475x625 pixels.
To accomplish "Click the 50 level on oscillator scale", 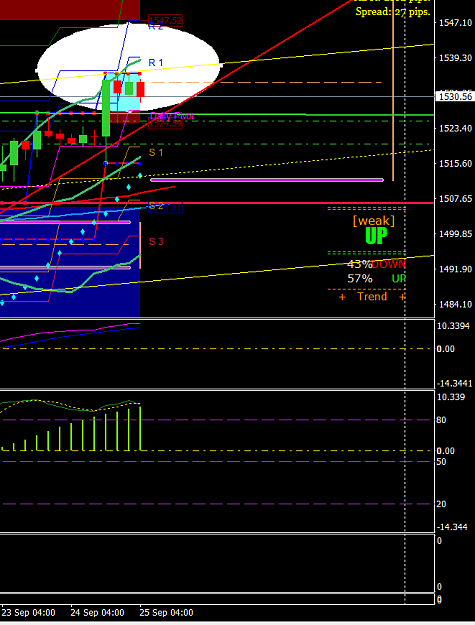I will click(441, 462).
